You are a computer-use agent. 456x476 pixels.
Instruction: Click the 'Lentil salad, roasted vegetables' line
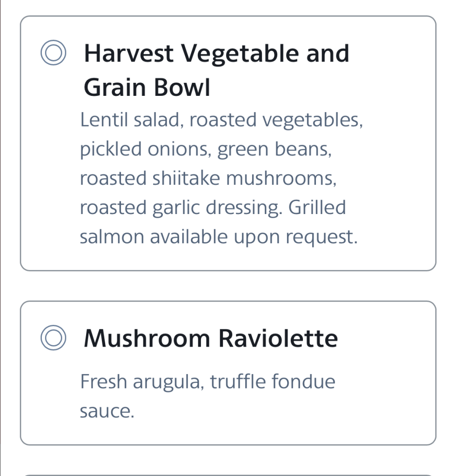pos(221,120)
